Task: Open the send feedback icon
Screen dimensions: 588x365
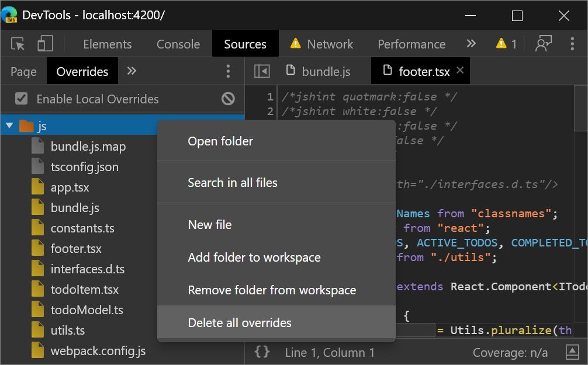Action: (x=544, y=44)
